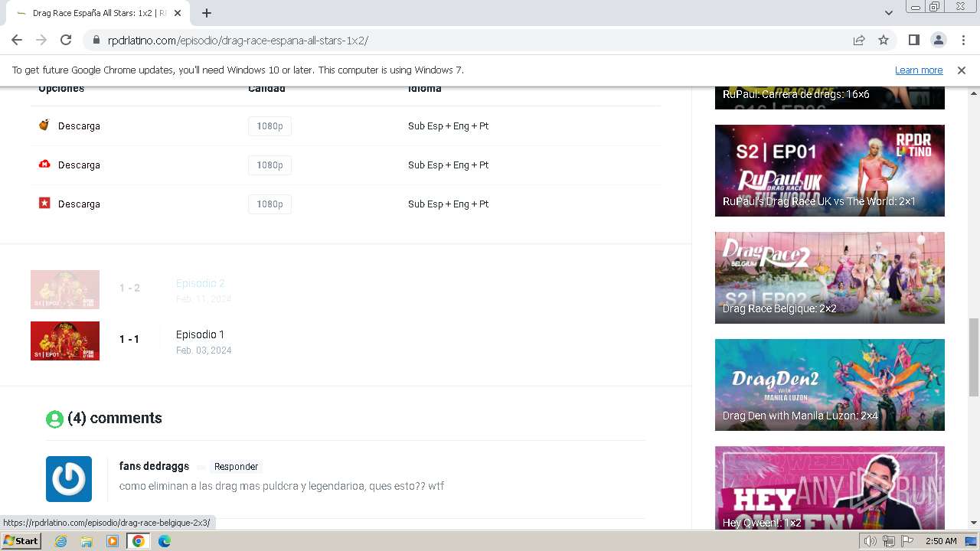Open the second Descarga link

[79, 165]
